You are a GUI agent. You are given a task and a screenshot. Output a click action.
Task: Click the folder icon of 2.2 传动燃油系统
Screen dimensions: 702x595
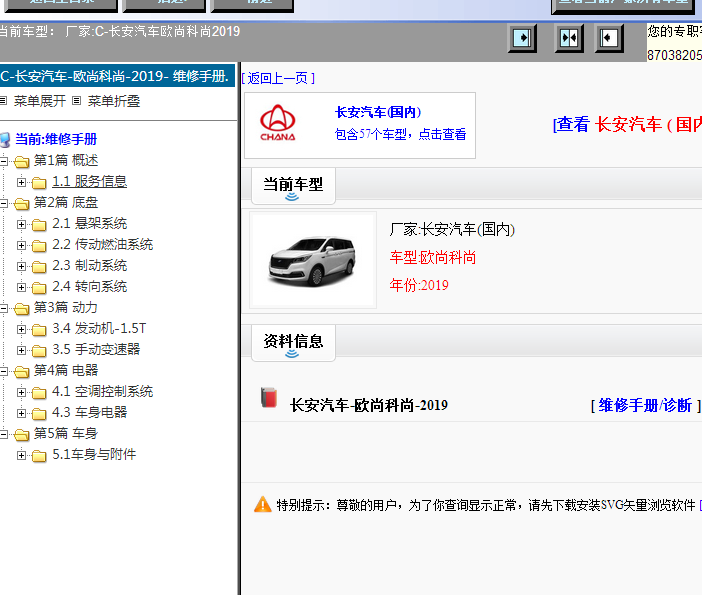(39, 245)
